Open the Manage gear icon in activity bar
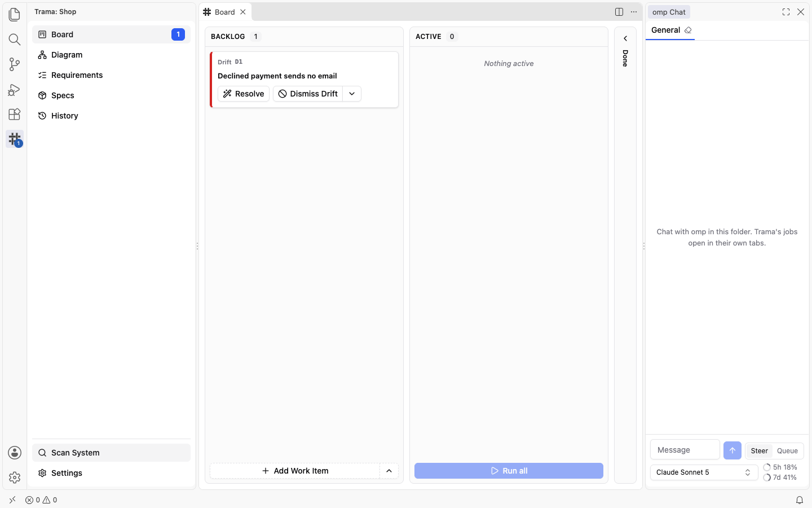The image size is (812, 508). 15,478
